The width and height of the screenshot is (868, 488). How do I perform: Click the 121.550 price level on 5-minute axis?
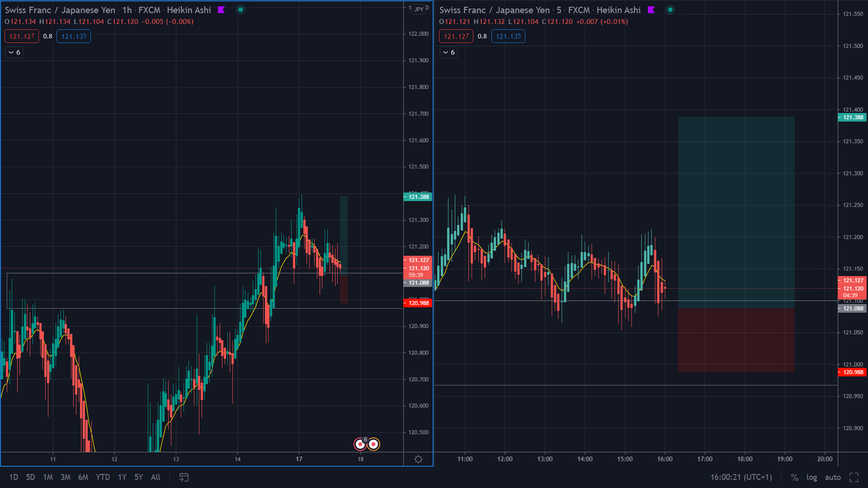[x=853, y=14]
